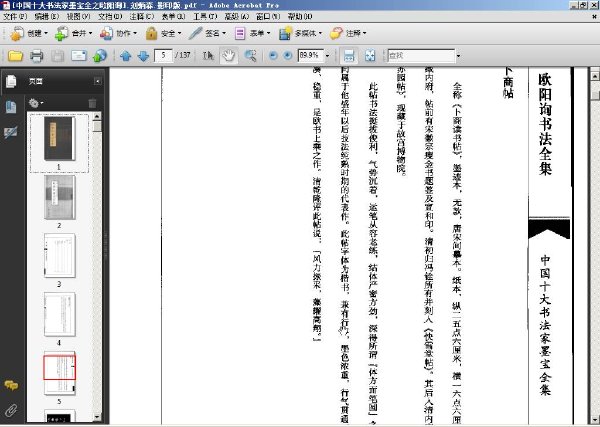Toggle fit one full page mode

[x=370, y=56]
